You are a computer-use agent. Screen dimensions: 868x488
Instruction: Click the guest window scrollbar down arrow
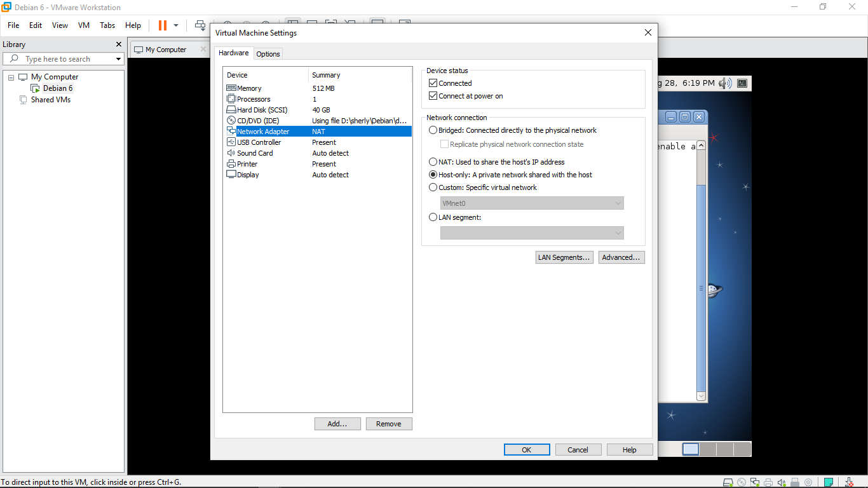pos(701,396)
